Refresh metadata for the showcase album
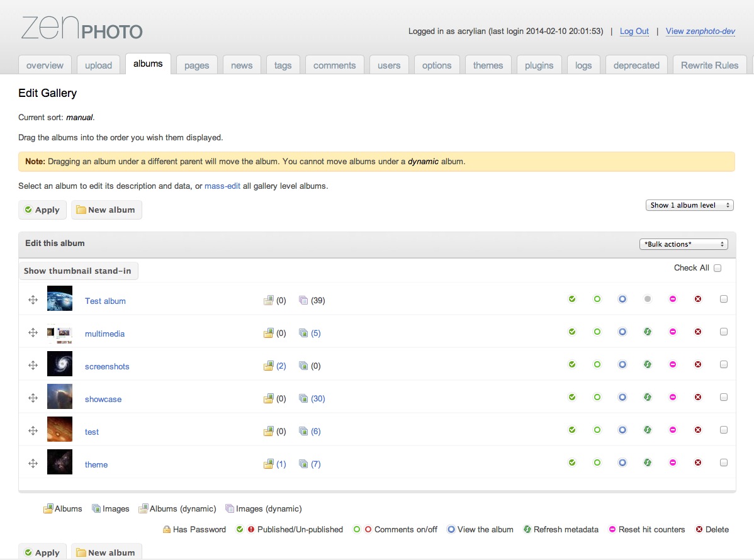Viewport: 754px width, 560px height. click(x=647, y=397)
